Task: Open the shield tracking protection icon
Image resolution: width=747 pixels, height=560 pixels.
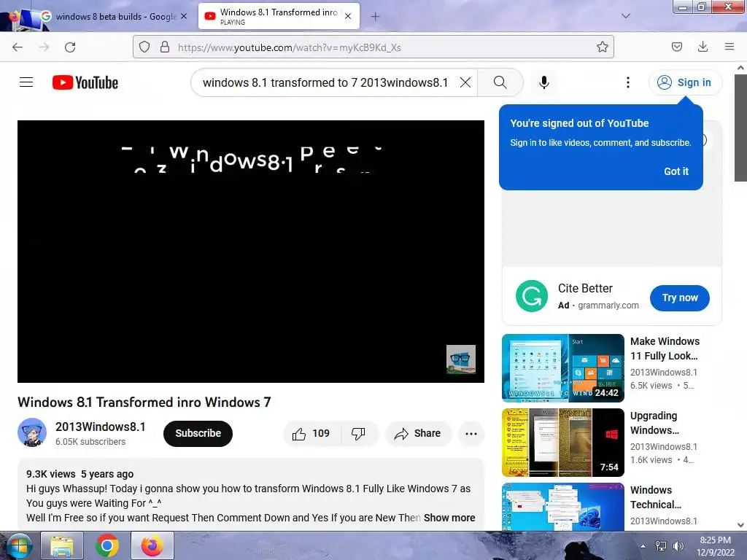Action: [x=144, y=47]
